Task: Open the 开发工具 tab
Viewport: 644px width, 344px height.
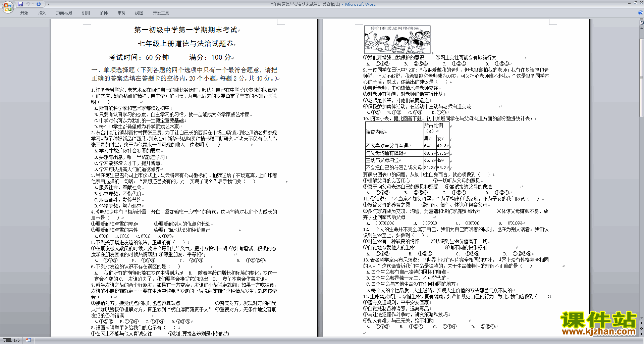Action: [x=161, y=13]
